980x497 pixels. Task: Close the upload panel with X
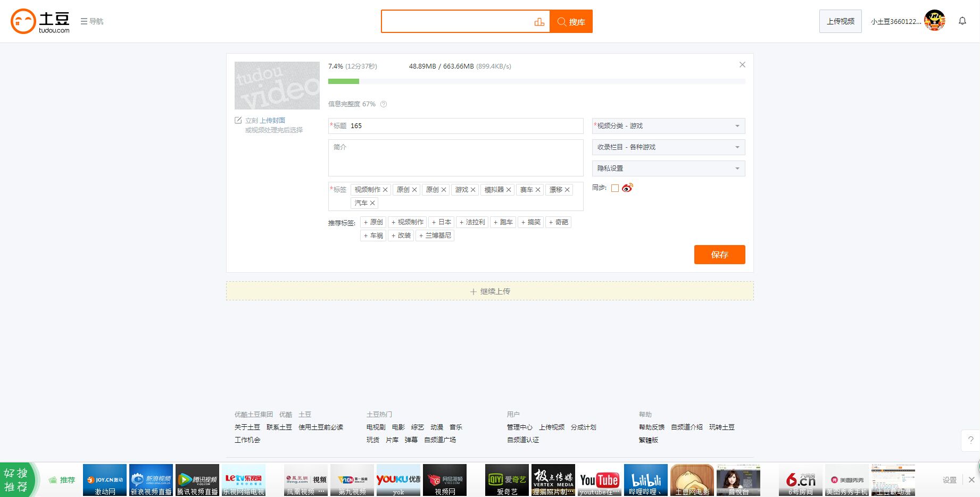coord(742,65)
